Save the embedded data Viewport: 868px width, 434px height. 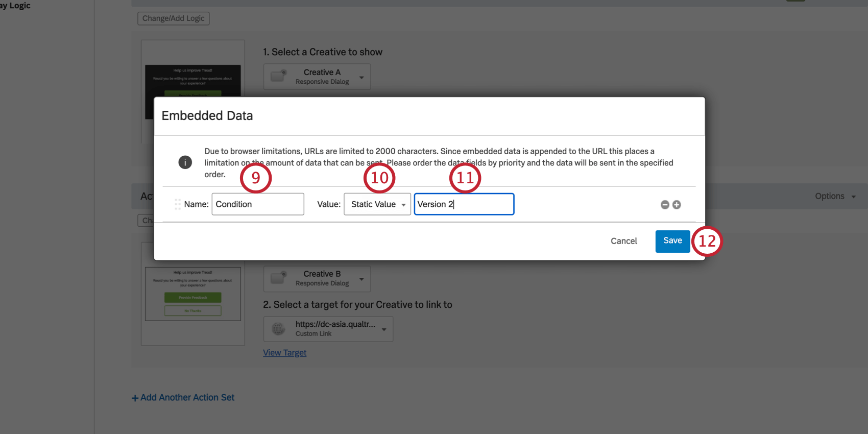672,241
